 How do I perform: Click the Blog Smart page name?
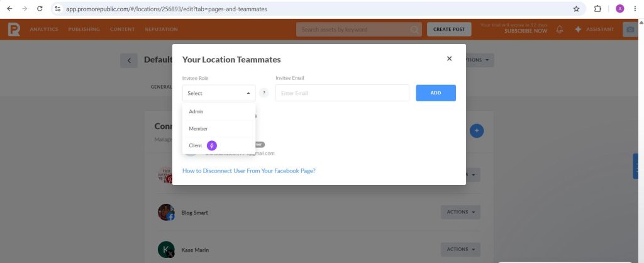[x=195, y=213]
